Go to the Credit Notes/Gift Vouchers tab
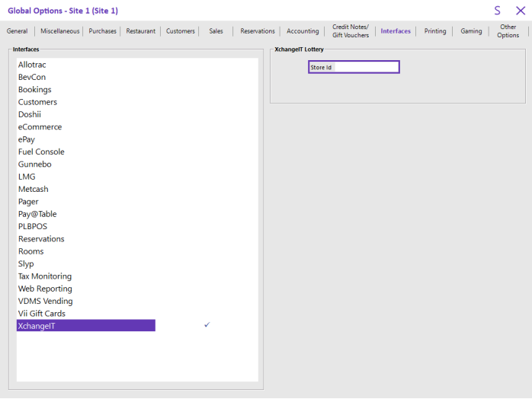The height and width of the screenshot is (399, 532). click(350, 31)
